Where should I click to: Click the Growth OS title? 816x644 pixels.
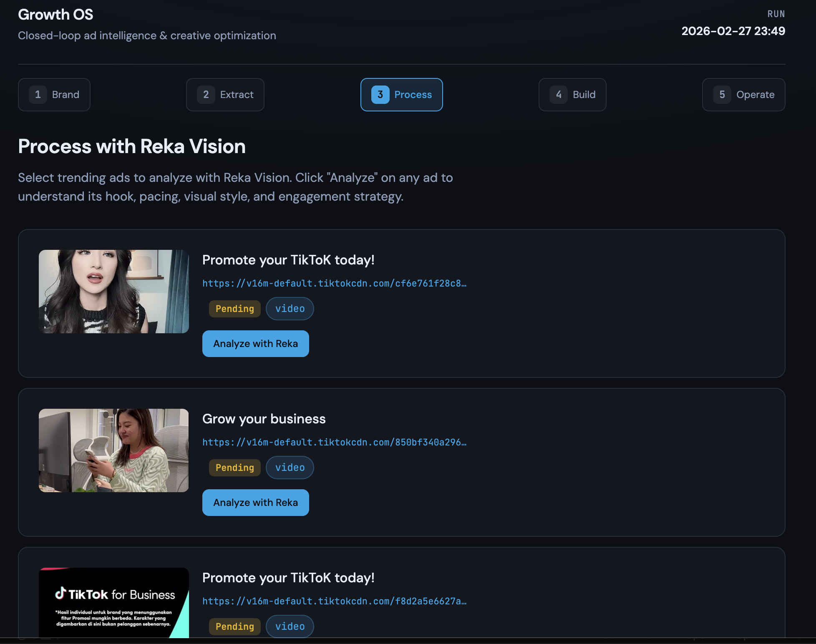point(55,15)
